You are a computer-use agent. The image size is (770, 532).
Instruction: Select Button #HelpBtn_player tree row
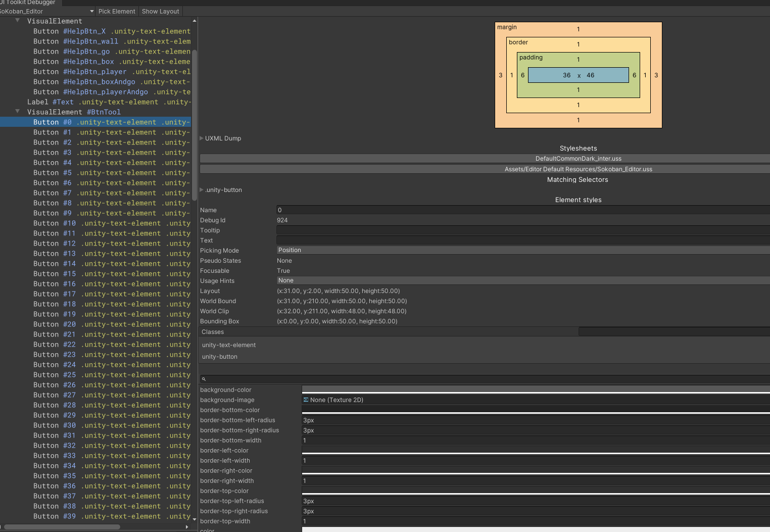[x=95, y=72]
